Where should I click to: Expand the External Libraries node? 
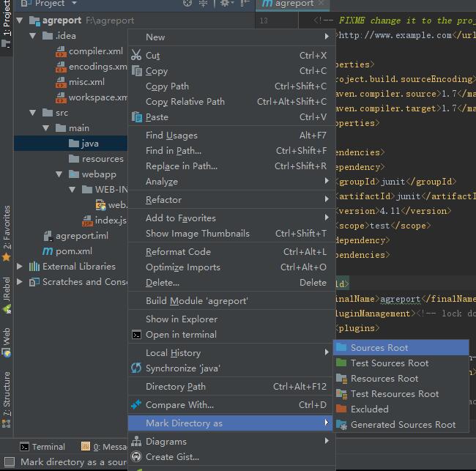point(19,266)
